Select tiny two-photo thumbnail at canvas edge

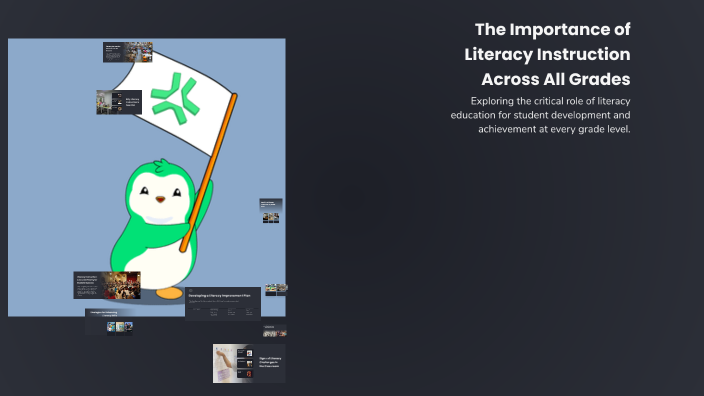(x=276, y=290)
